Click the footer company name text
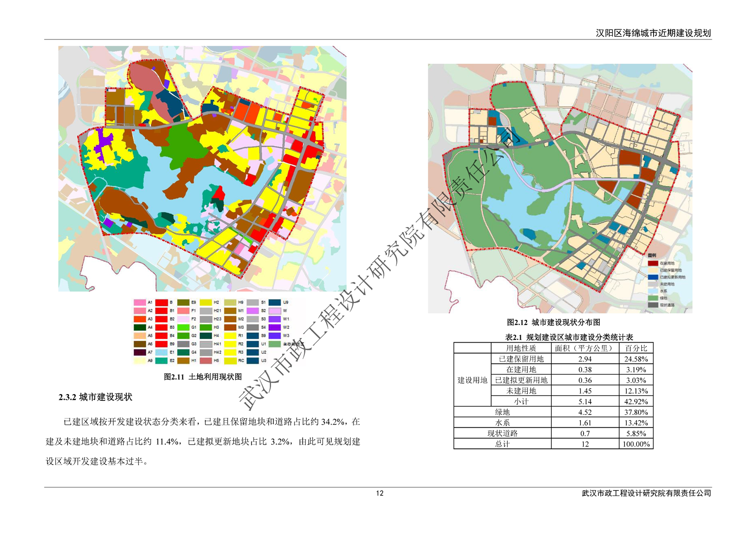 click(x=646, y=493)
